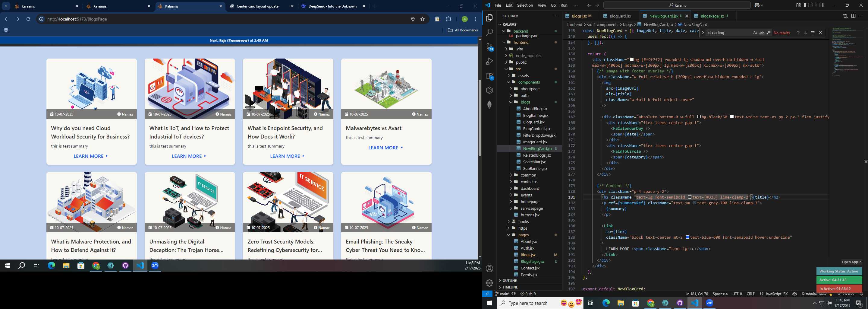Click LEARN MORE on Malwarebytes vs Avast card

[x=386, y=148]
